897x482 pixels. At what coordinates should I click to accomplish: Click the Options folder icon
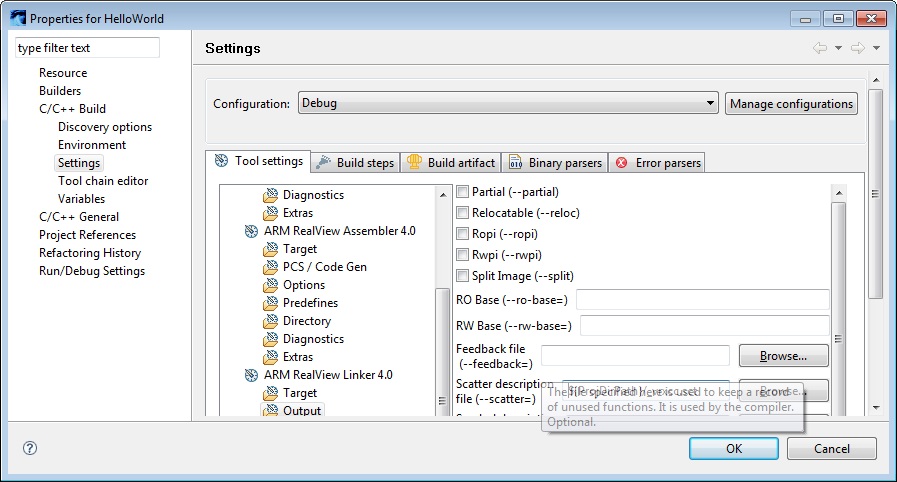270,285
